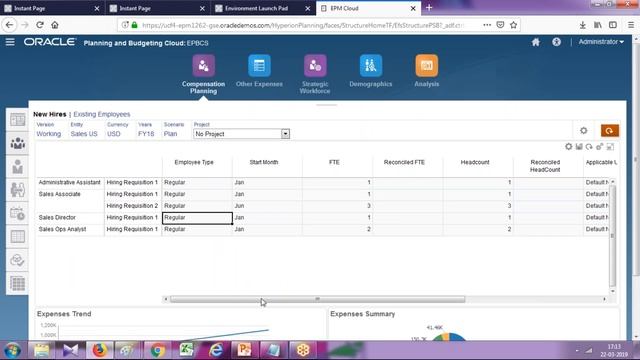The image size is (640, 360).
Task: Select the Sales Associate row label
Action: click(x=60, y=194)
